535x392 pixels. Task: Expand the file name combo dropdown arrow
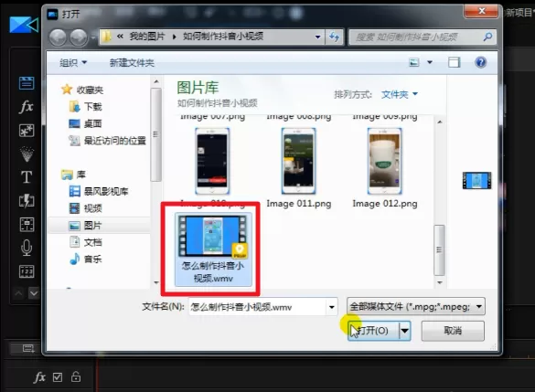(x=332, y=307)
